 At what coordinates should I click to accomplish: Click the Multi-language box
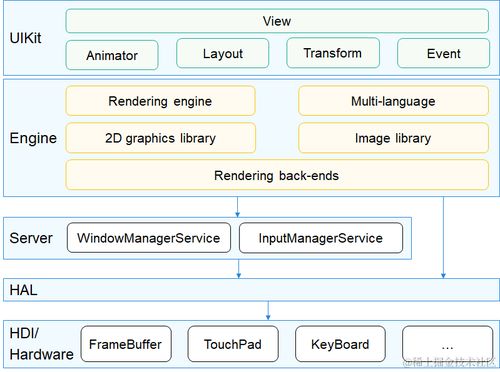click(393, 101)
